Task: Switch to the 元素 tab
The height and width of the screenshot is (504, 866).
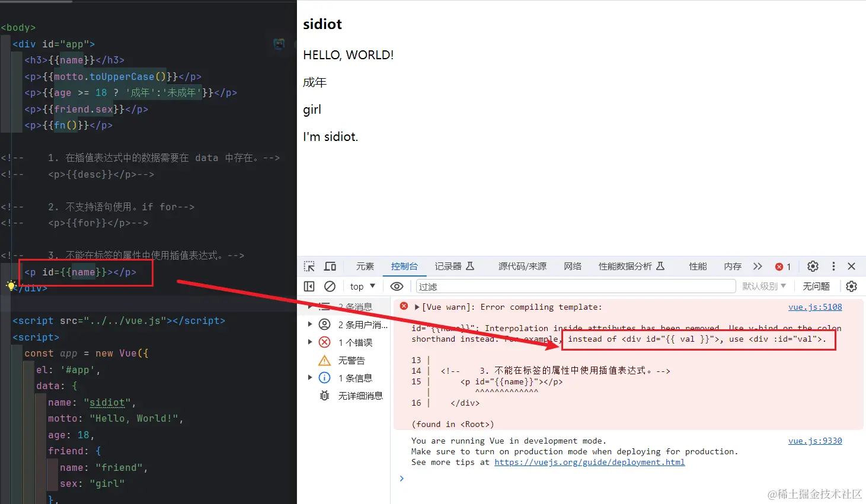Action: [x=365, y=267]
